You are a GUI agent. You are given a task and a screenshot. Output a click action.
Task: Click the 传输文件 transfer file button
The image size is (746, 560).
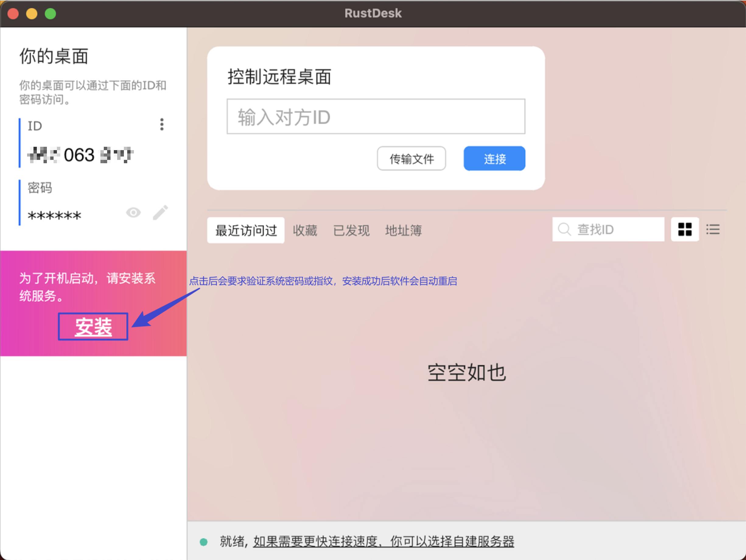(x=411, y=159)
